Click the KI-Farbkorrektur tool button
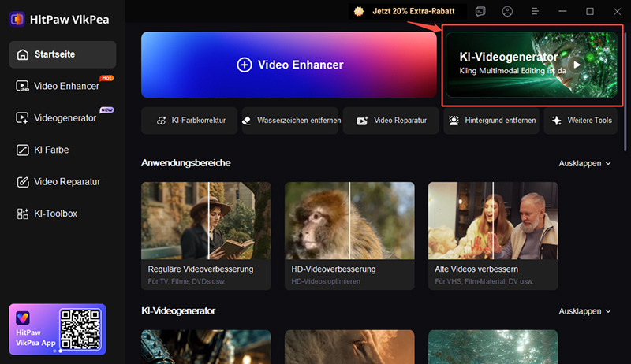The height and width of the screenshot is (364, 631). point(189,121)
